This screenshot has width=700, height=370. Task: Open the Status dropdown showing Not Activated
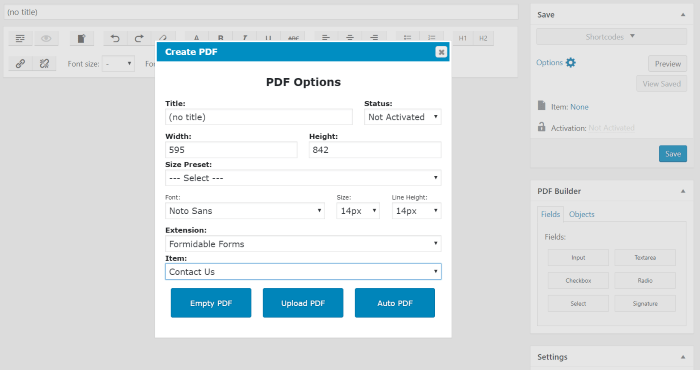click(x=403, y=117)
